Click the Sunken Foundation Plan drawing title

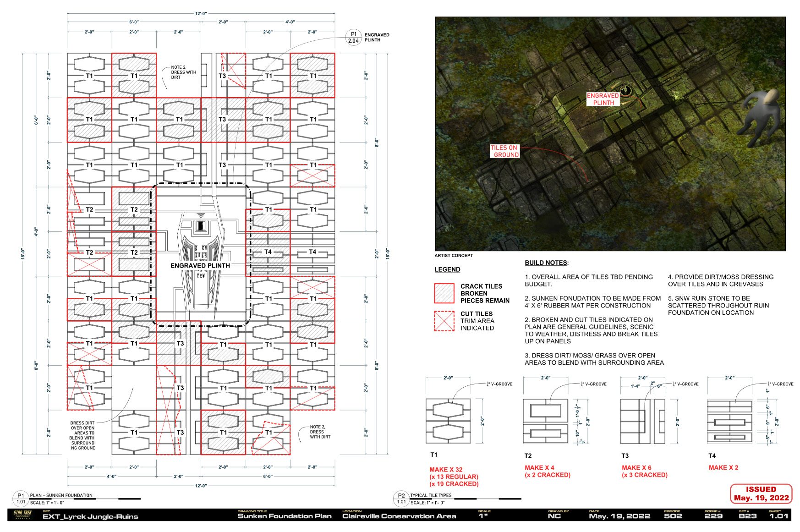coord(284,516)
